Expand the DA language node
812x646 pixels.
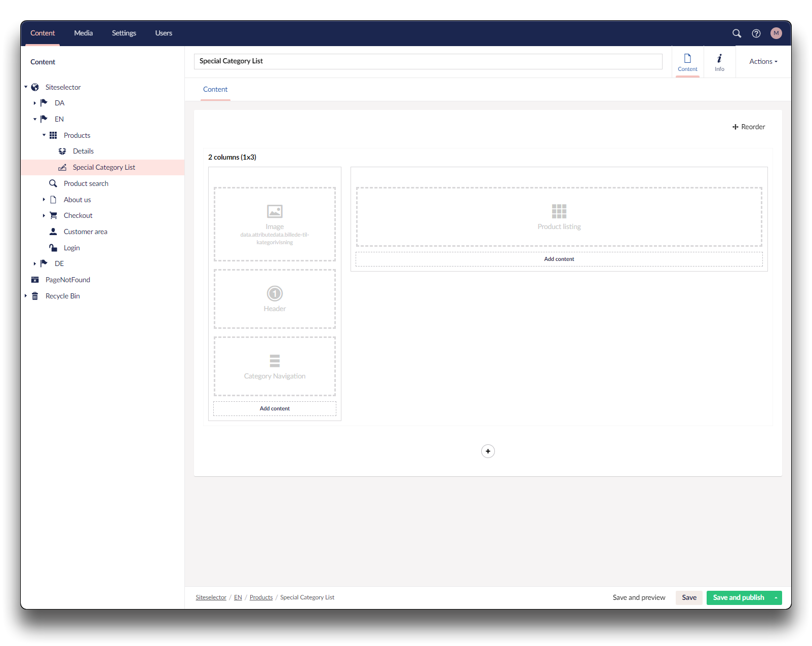tap(34, 103)
